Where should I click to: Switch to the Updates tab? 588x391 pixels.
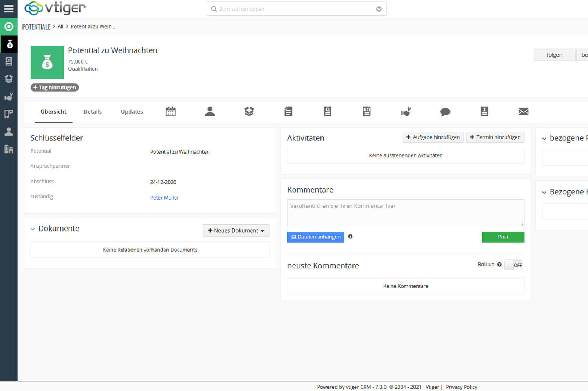point(132,112)
